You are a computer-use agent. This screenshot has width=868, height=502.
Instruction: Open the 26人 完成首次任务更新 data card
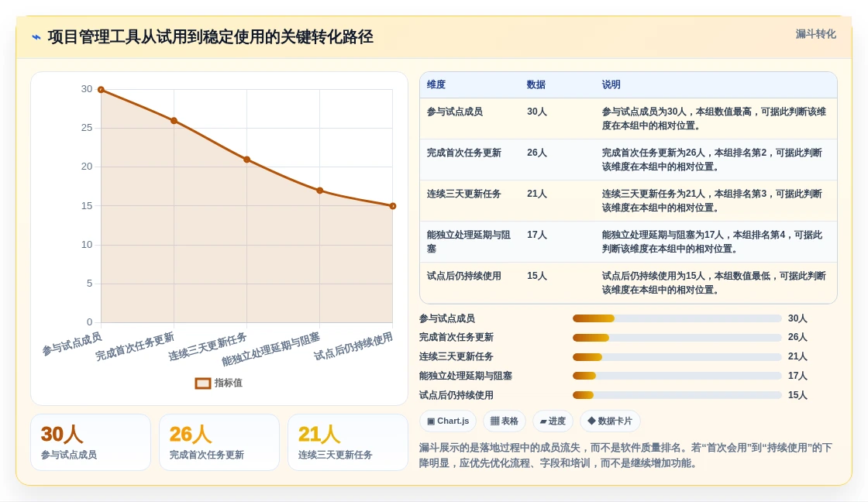(x=219, y=442)
